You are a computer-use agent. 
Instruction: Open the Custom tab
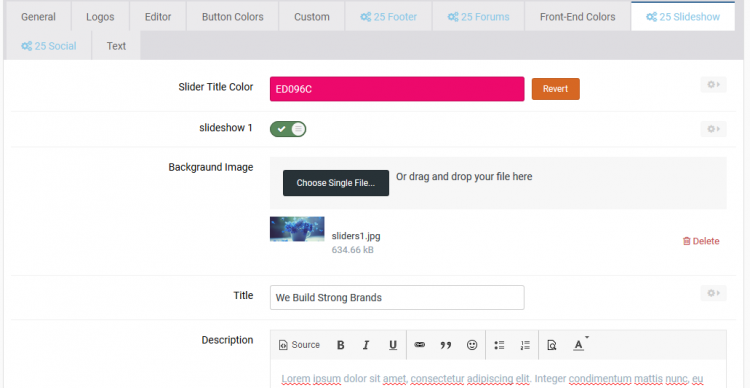coord(311,17)
